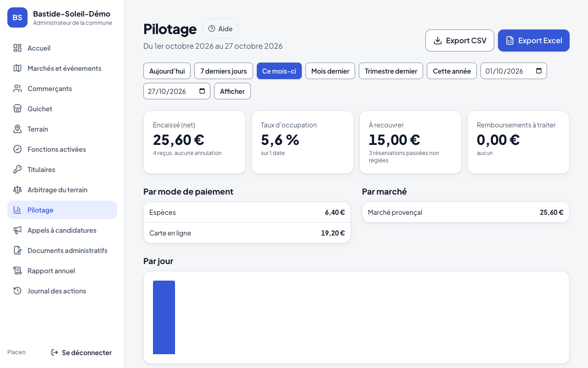Open the Commerçants section
This screenshot has width=588, height=368.
62,88
